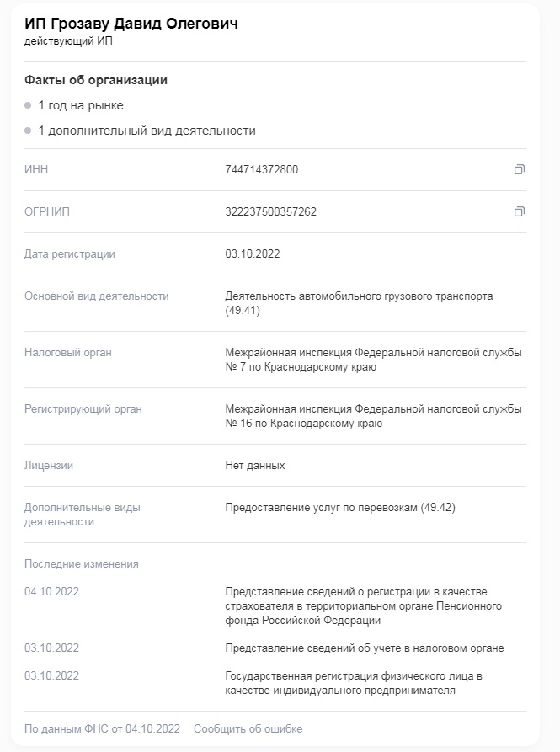This screenshot has width=560, height=752.
Task: Click the 04.10.2022 change date entry
Action: tap(51, 591)
